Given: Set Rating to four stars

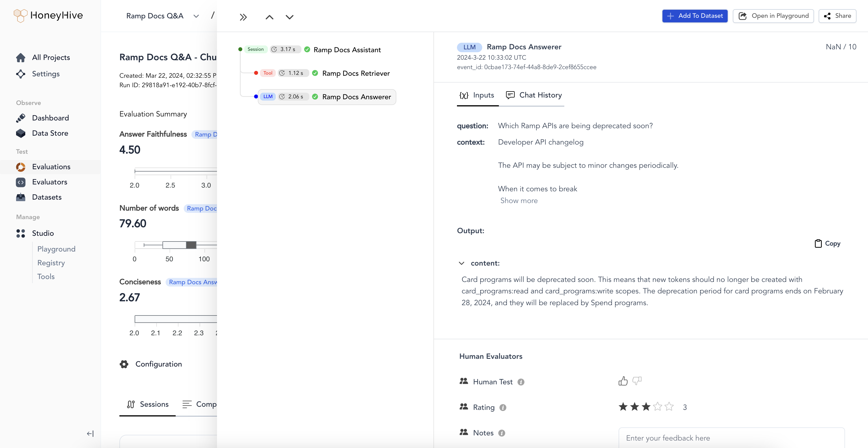Looking at the screenshot, I should click(657, 407).
